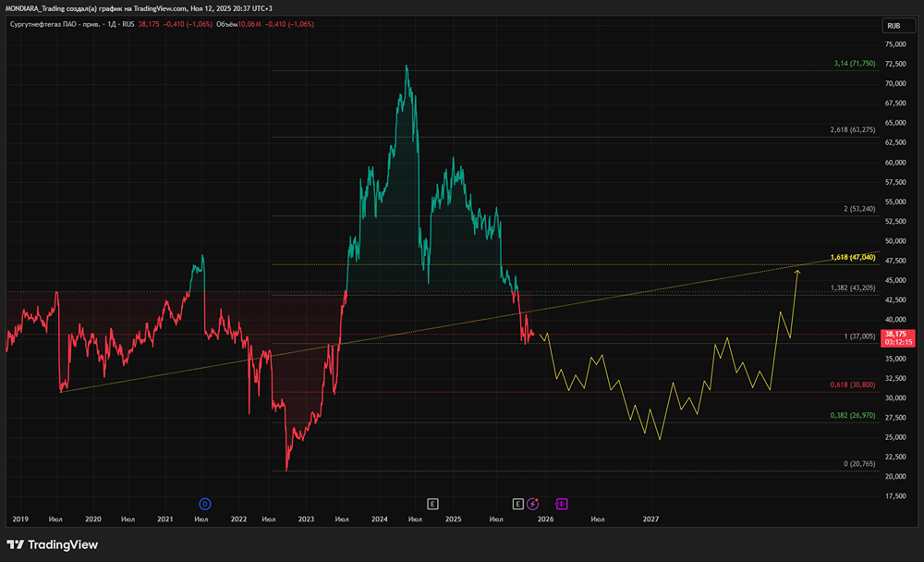Click the 65,000 price axis label
The width and height of the screenshot is (924, 562).
coord(895,123)
